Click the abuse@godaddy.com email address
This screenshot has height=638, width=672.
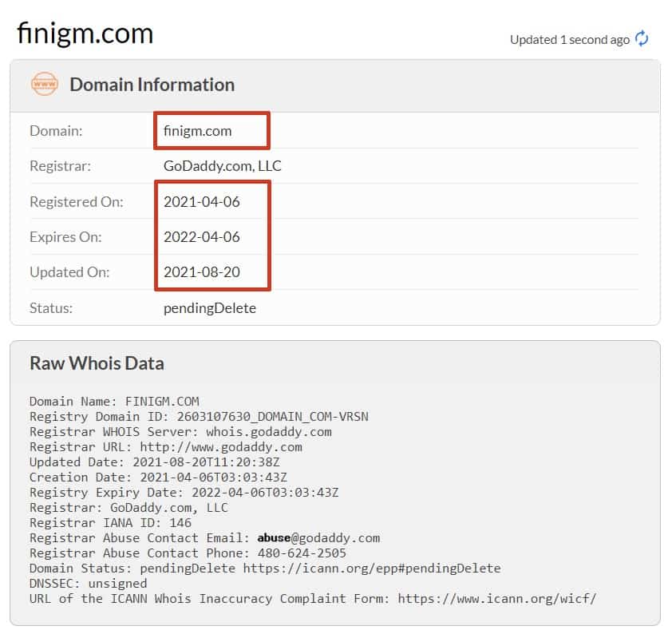318,538
